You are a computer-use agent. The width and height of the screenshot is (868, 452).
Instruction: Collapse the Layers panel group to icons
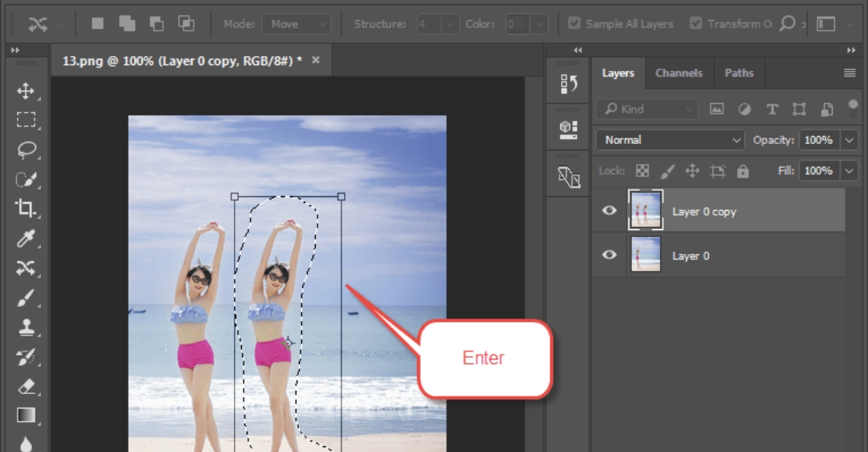851,50
